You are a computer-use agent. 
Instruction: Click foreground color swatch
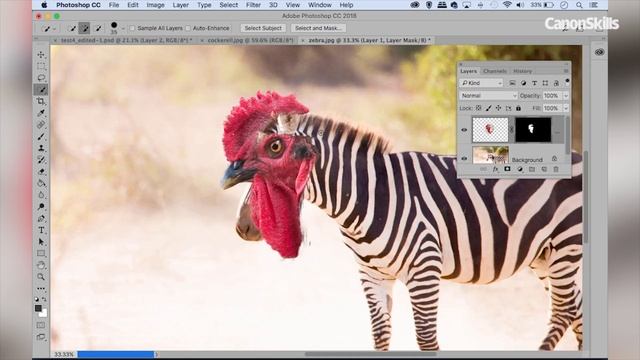click(38, 308)
